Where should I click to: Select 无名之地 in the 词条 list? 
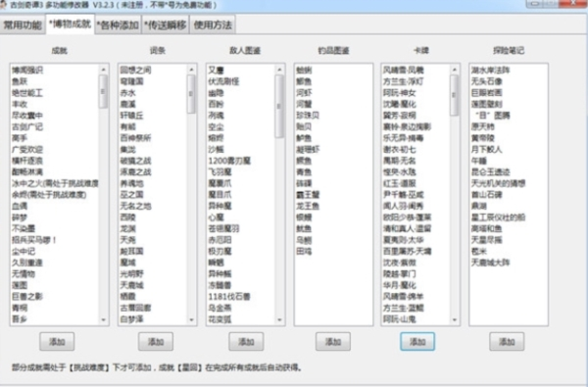pyautogui.click(x=135, y=206)
